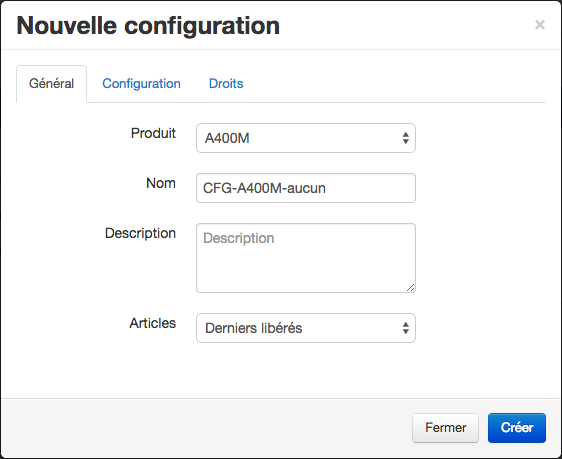The height and width of the screenshot is (459, 562).
Task: Open the Produit dropdown showing A400M
Action: [x=306, y=138]
